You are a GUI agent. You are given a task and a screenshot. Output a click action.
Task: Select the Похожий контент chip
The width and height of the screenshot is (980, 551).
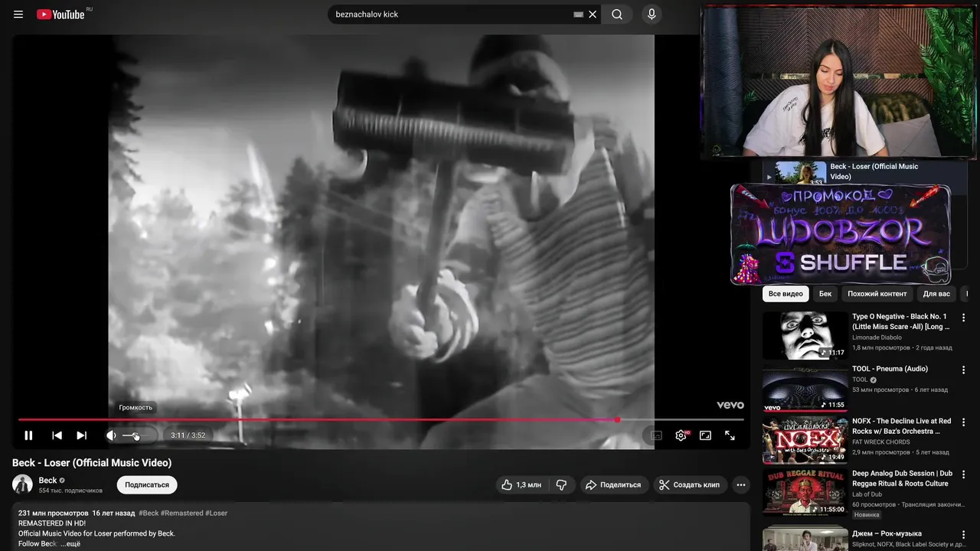(877, 294)
